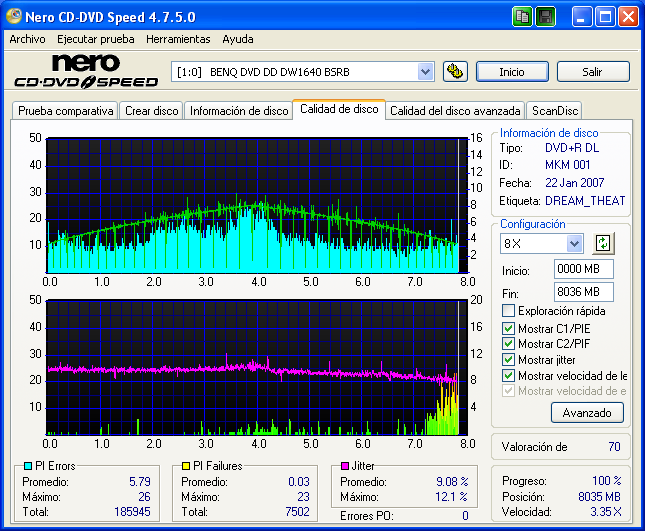Click the magenta Jitter legend square
Screen dimensions: 645x531
[344, 466]
